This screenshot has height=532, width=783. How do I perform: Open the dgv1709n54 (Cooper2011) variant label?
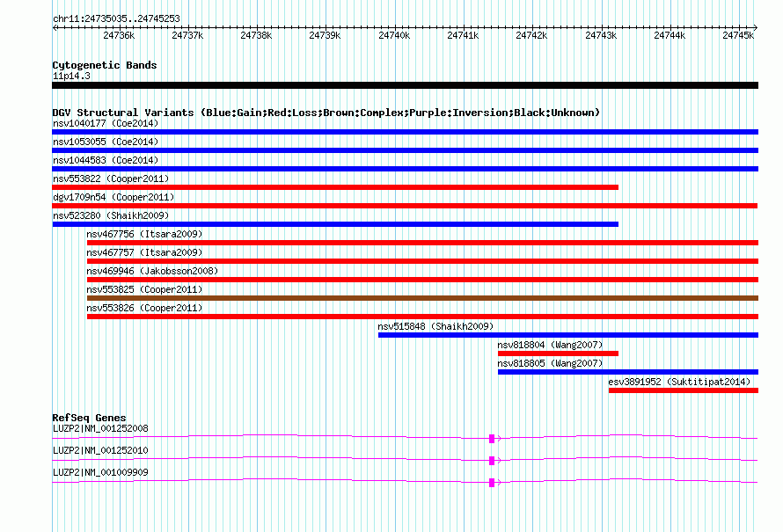pyautogui.click(x=113, y=197)
